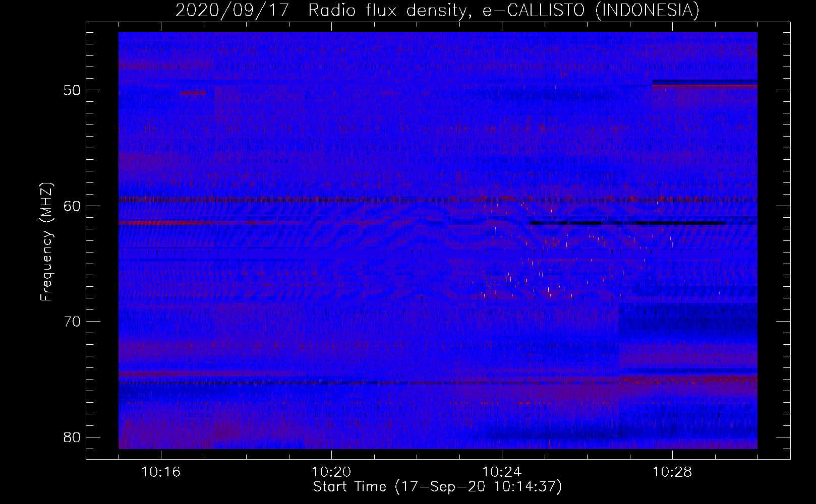
Task: Click the plot title mentioning e-CALLISTO (INDONESIA)
Action: pyautogui.click(x=437, y=10)
